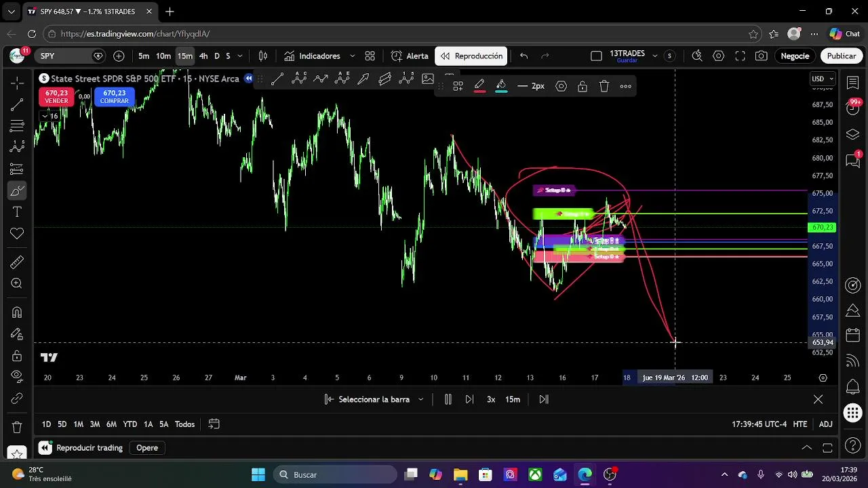
Task: Select the crosshair cursor tool
Action: pyautogui.click(x=17, y=82)
